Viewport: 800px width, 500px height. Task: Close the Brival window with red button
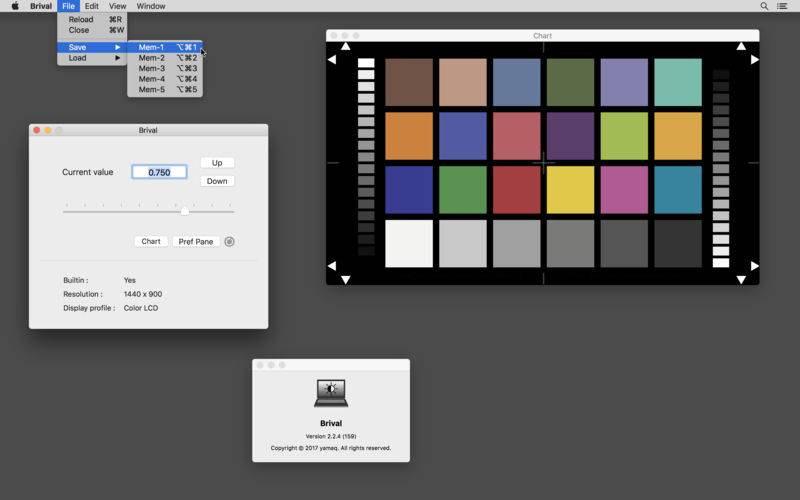coord(37,130)
